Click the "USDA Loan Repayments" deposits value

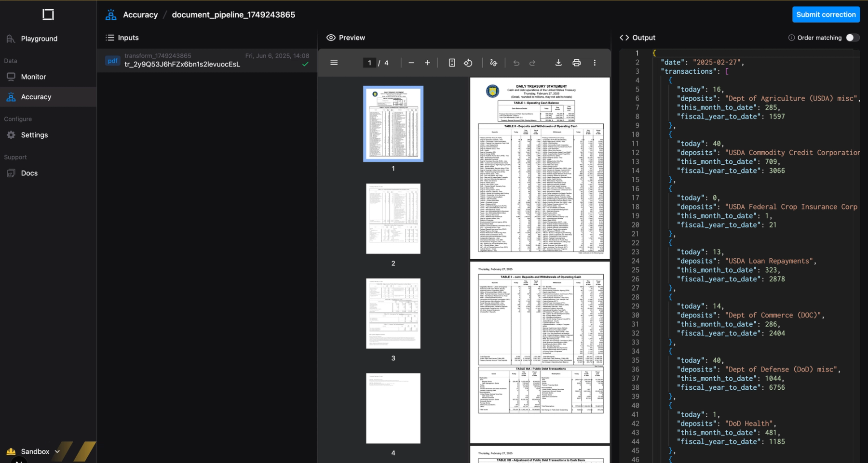[x=769, y=261]
